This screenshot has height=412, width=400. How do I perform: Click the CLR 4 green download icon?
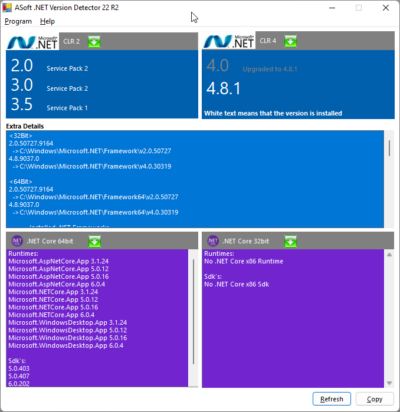click(290, 41)
